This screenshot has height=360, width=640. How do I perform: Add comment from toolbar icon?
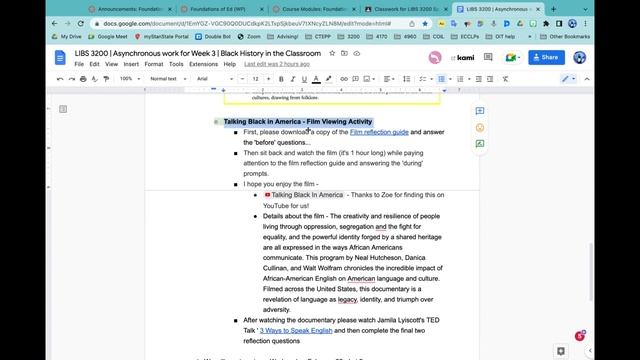[356, 79]
